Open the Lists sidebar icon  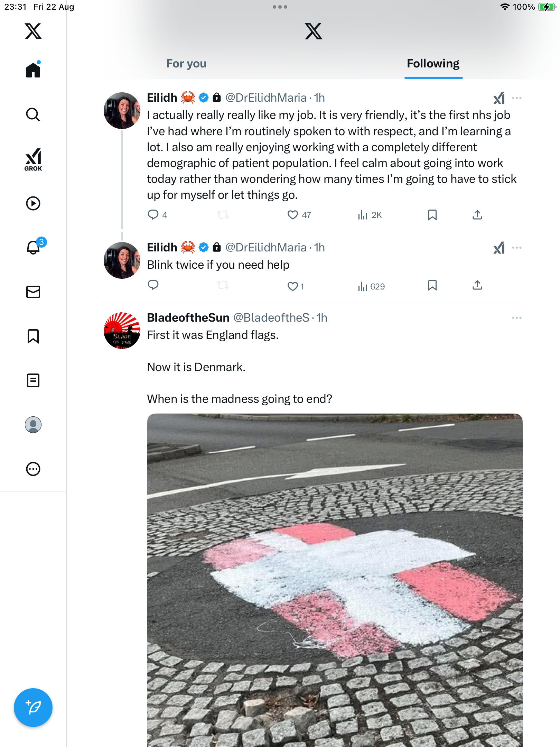point(33,380)
